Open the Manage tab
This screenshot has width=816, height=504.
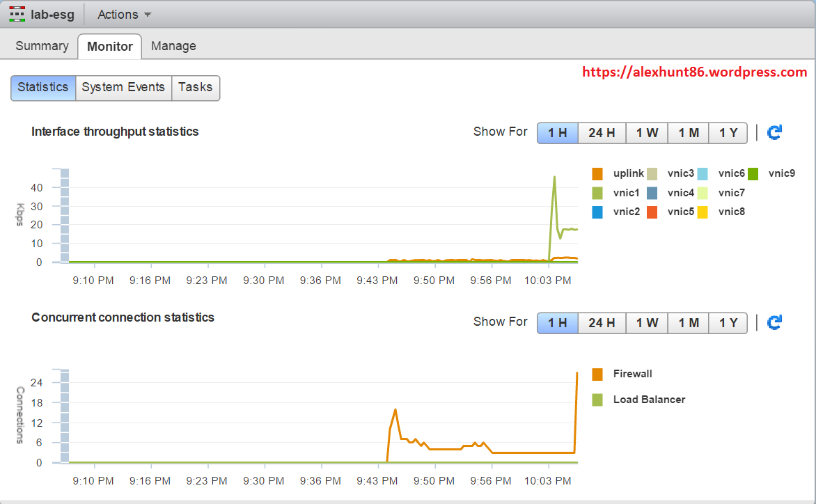(x=173, y=47)
